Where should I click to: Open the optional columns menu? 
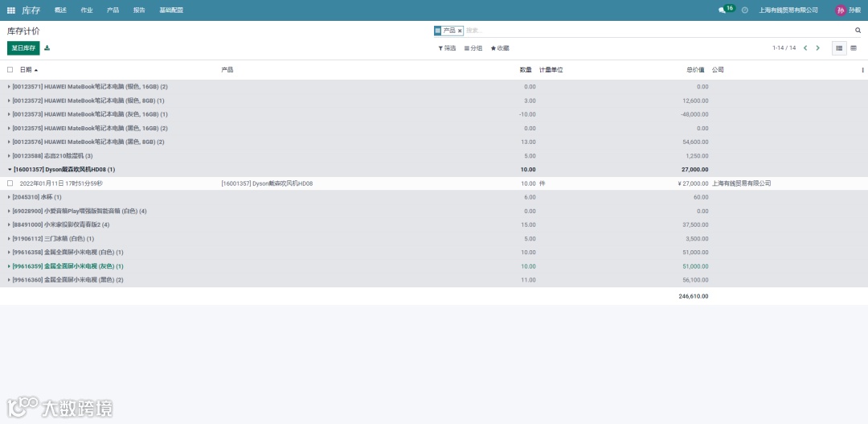click(x=862, y=70)
